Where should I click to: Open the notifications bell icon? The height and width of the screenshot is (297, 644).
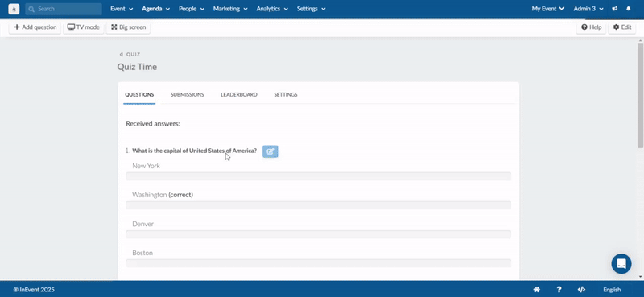[x=629, y=9]
